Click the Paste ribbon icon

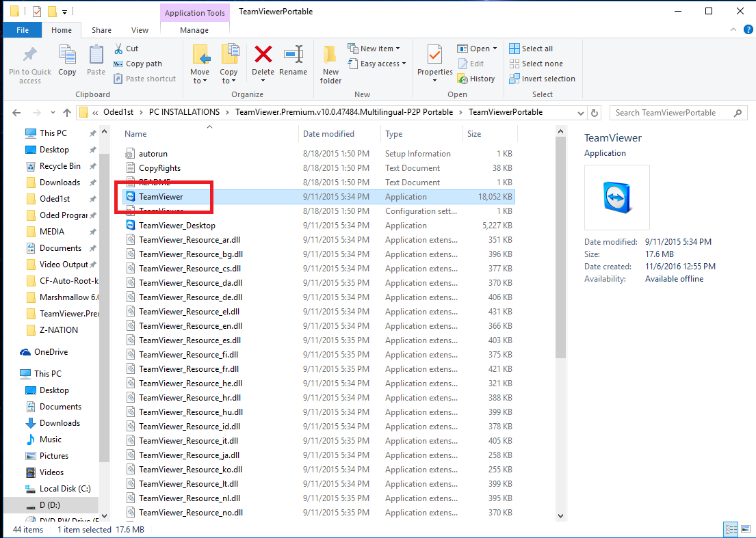pos(96,55)
